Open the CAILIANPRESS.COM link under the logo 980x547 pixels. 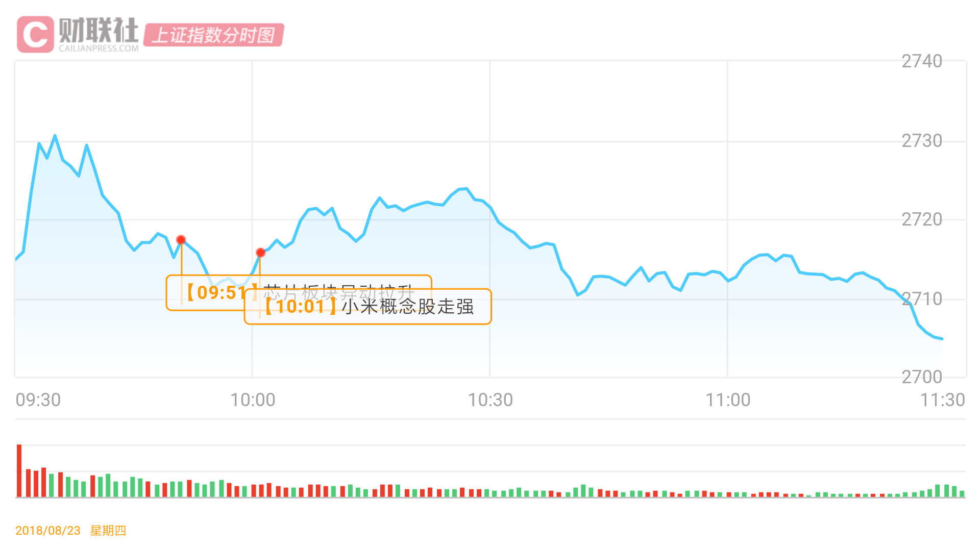coord(99,48)
